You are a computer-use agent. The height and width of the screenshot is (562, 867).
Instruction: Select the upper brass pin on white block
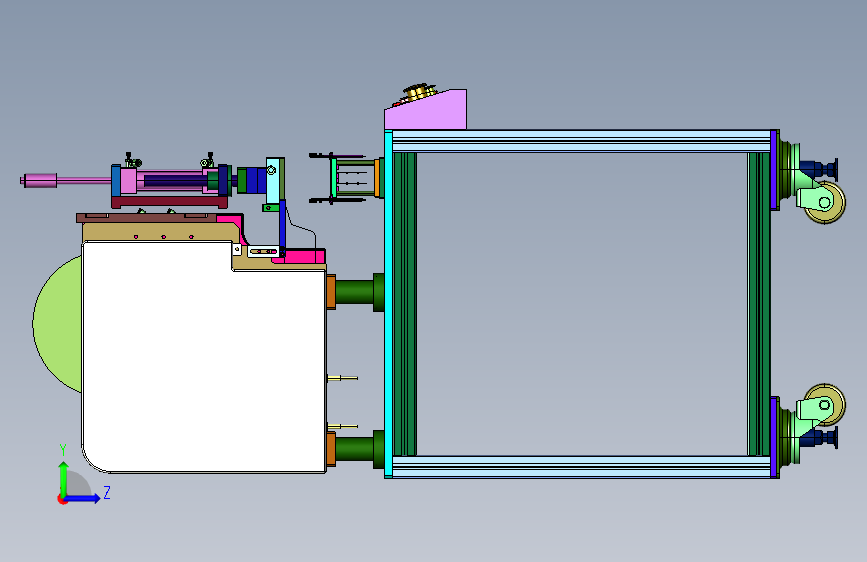tap(343, 378)
